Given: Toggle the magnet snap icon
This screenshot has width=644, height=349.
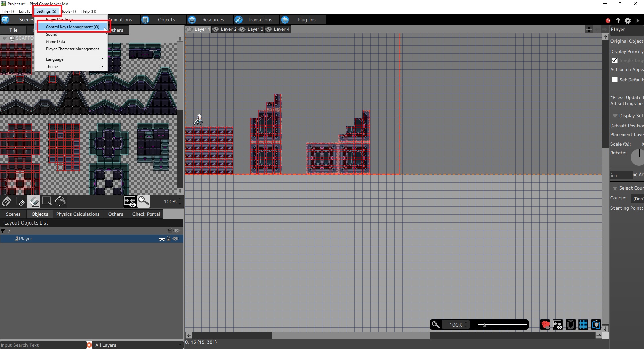Looking at the screenshot, I should 571,325.
